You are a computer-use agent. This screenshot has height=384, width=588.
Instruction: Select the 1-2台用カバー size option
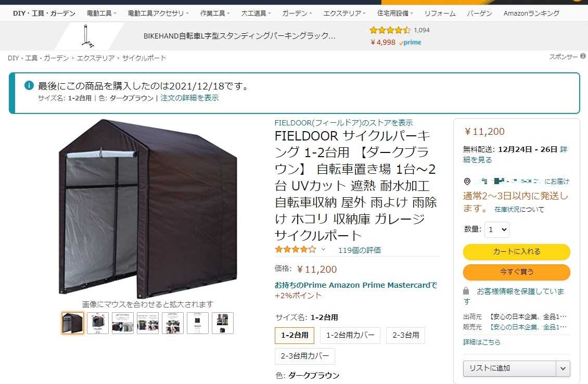[x=350, y=335]
